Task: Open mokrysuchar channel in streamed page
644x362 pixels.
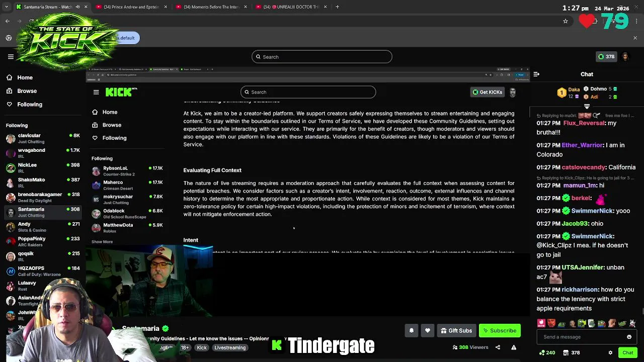Action: pos(127,199)
